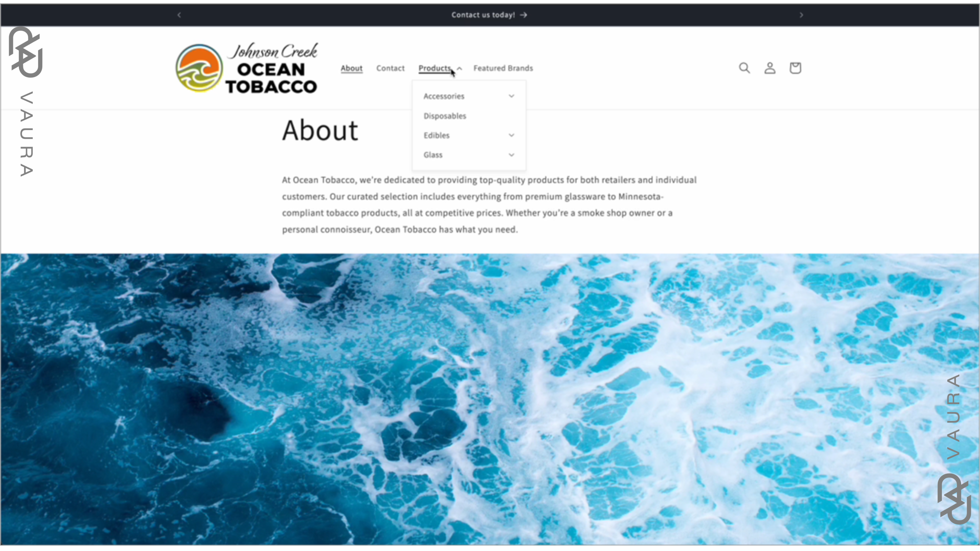Click the About page heading
The height and width of the screenshot is (551, 980).
(320, 130)
